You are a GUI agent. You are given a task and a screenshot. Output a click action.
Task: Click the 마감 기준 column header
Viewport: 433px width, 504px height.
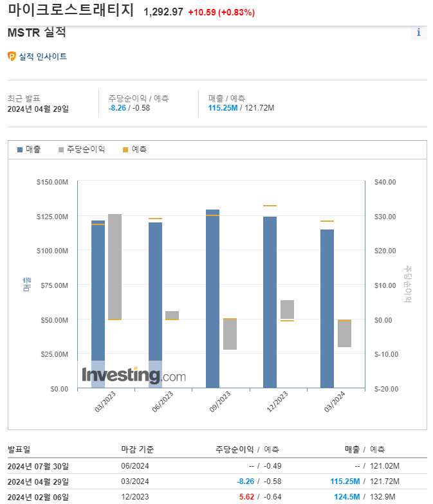point(138,449)
